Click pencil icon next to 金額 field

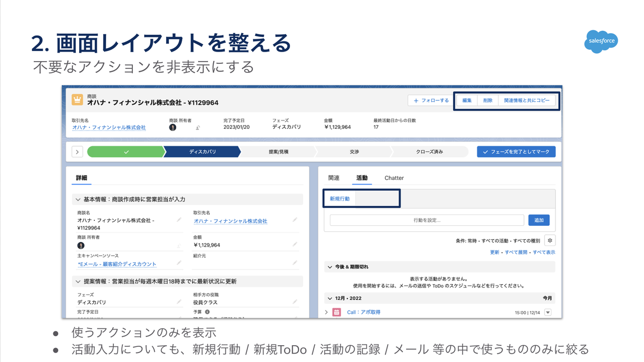tap(295, 245)
